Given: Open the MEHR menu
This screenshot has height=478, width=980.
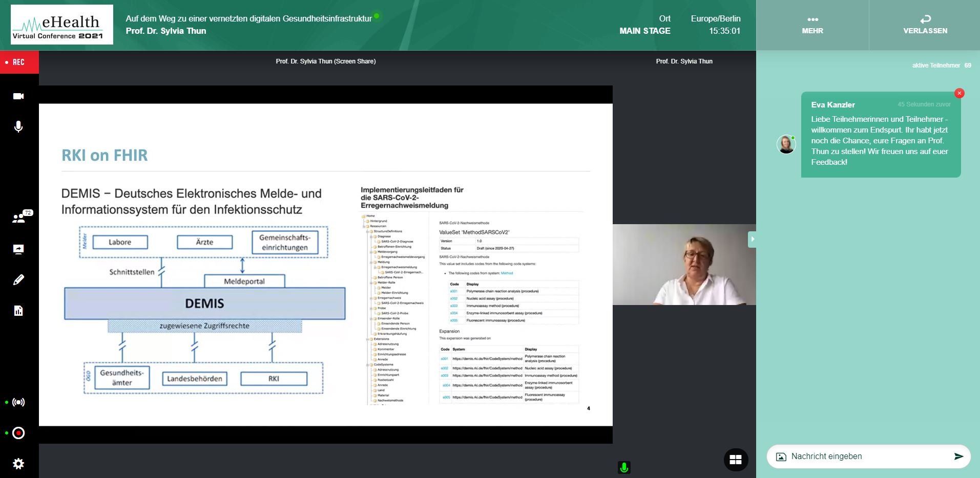Looking at the screenshot, I should coord(812,25).
